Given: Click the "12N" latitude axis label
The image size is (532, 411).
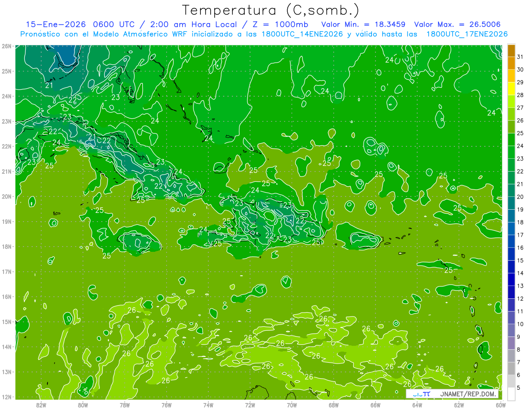Looking at the screenshot, I should coord(7,397).
